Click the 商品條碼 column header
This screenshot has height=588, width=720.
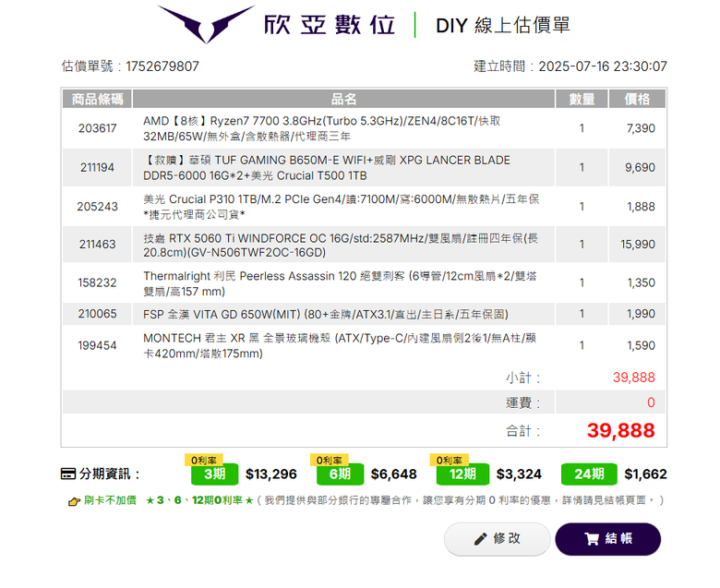[x=97, y=99]
